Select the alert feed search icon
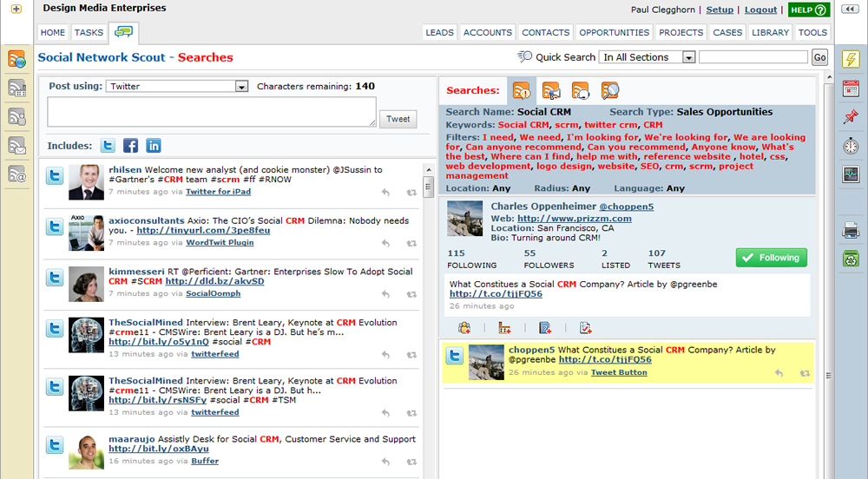The width and height of the screenshot is (868, 479). tap(522, 91)
